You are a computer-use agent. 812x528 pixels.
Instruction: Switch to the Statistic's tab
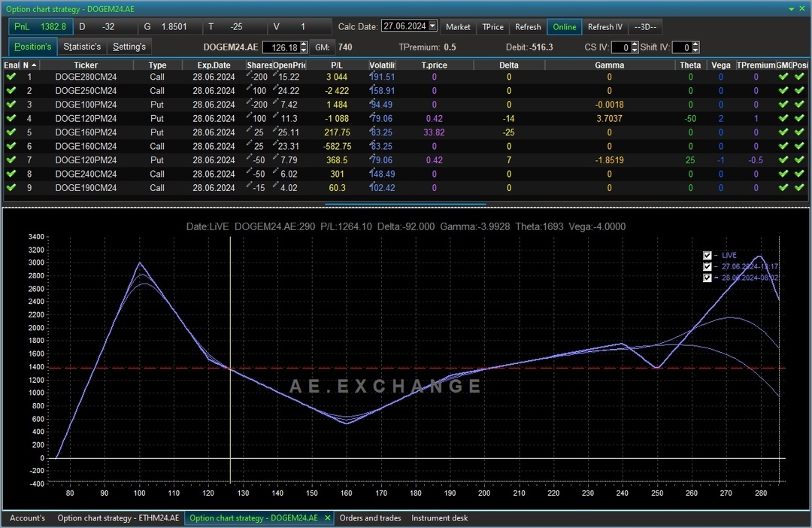pyautogui.click(x=82, y=47)
